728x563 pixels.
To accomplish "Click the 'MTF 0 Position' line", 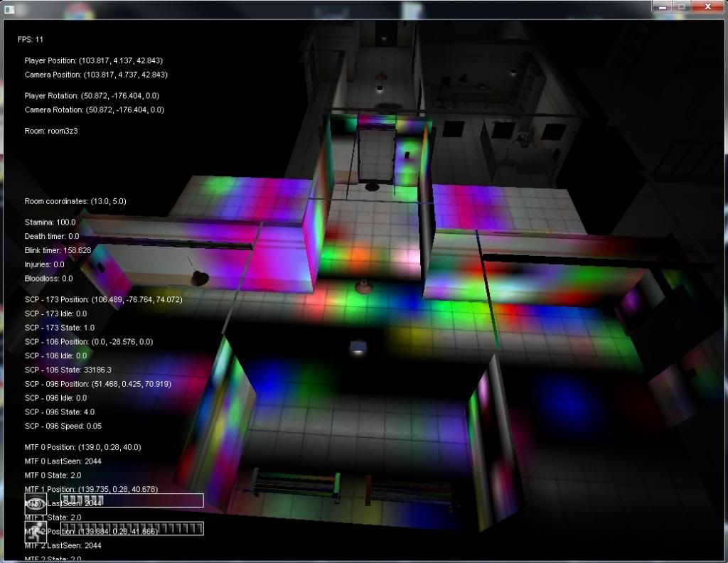I will pos(82,447).
